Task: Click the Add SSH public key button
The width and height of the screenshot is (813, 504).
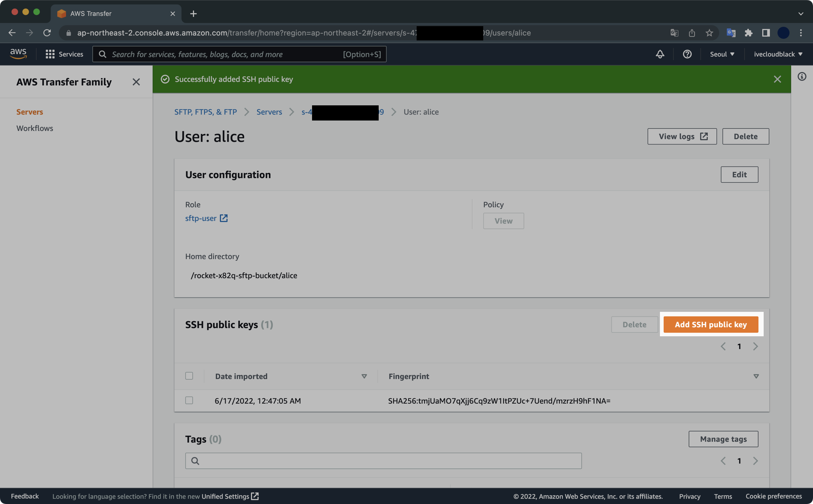Action: click(x=711, y=324)
